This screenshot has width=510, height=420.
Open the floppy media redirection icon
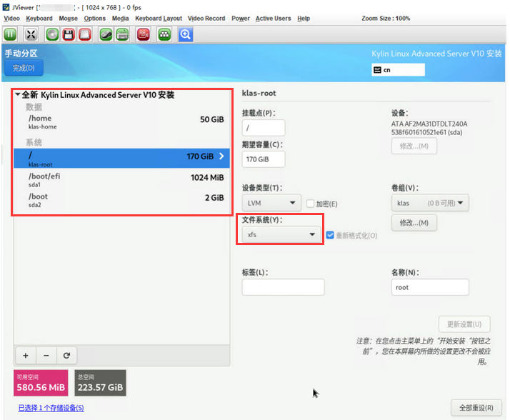pos(69,34)
